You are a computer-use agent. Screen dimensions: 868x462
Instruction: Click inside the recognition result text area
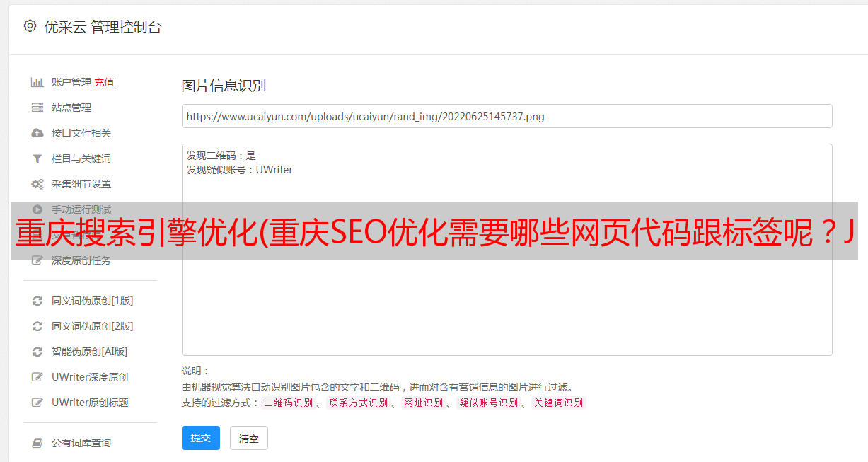[507, 250]
